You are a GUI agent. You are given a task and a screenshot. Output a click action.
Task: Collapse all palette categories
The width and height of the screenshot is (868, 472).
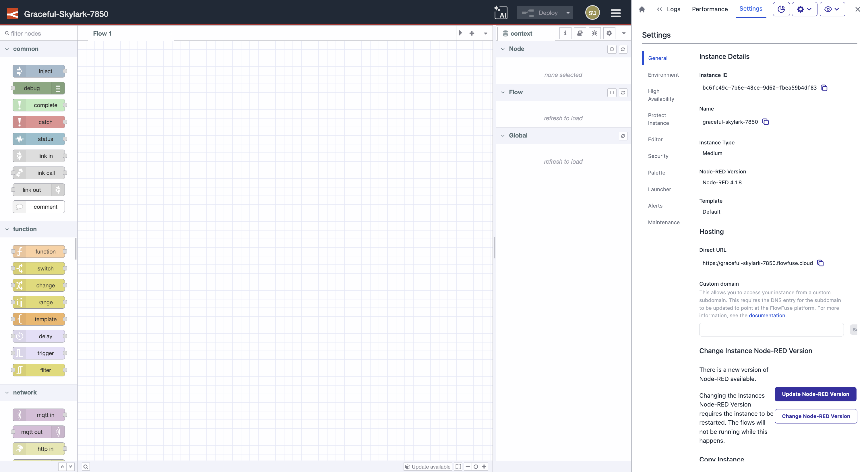pyautogui.click(x=62, y=467)
